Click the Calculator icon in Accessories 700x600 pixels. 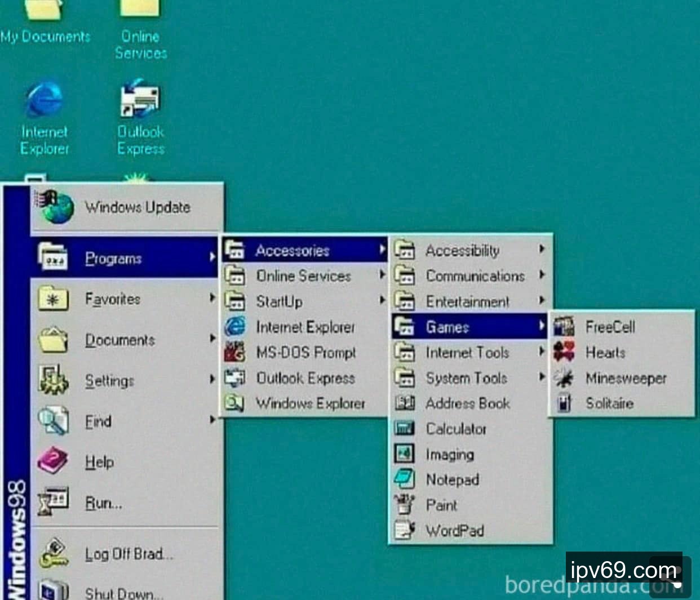[x=404, y=429]
